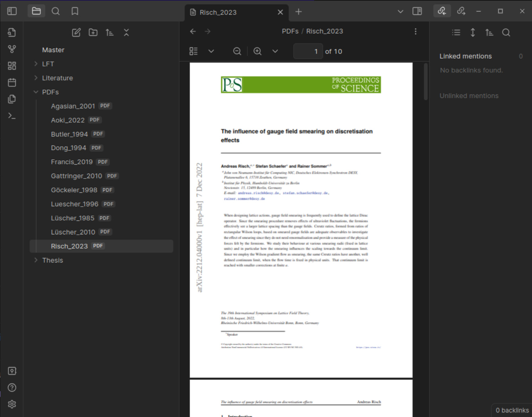The image size is (532, 417).
Task: Open settings gear icon
Action: point(12,404)
